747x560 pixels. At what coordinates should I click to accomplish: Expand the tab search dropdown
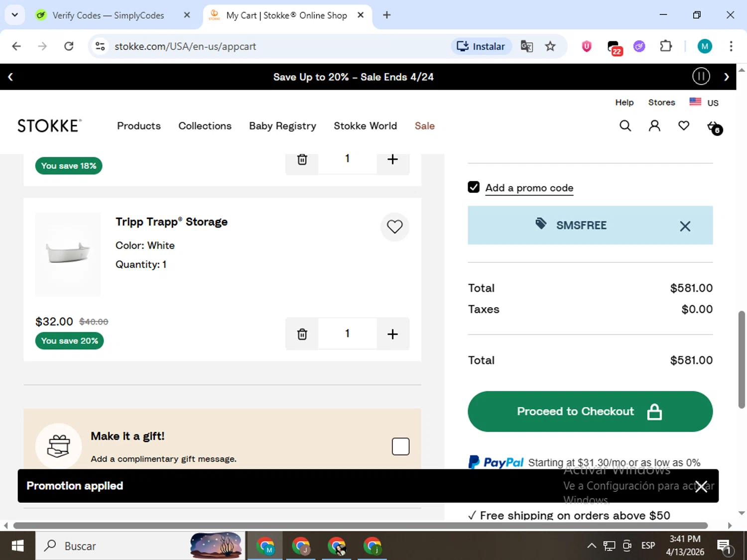click(x=15, y=15)
